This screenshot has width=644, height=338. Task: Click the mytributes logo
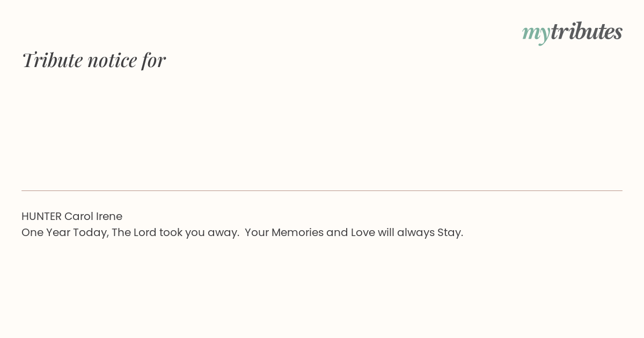[x=572, y=32]
